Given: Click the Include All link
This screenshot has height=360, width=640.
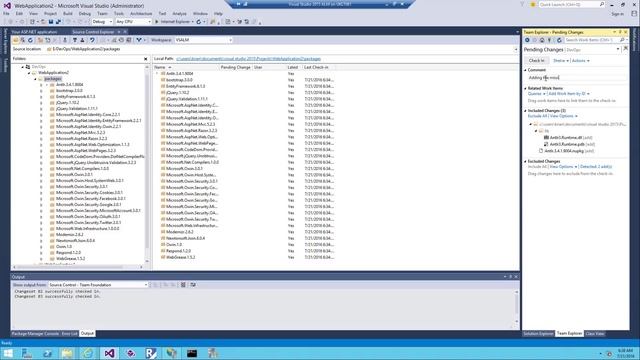Looking at the screenshot, I should (537, 167).
